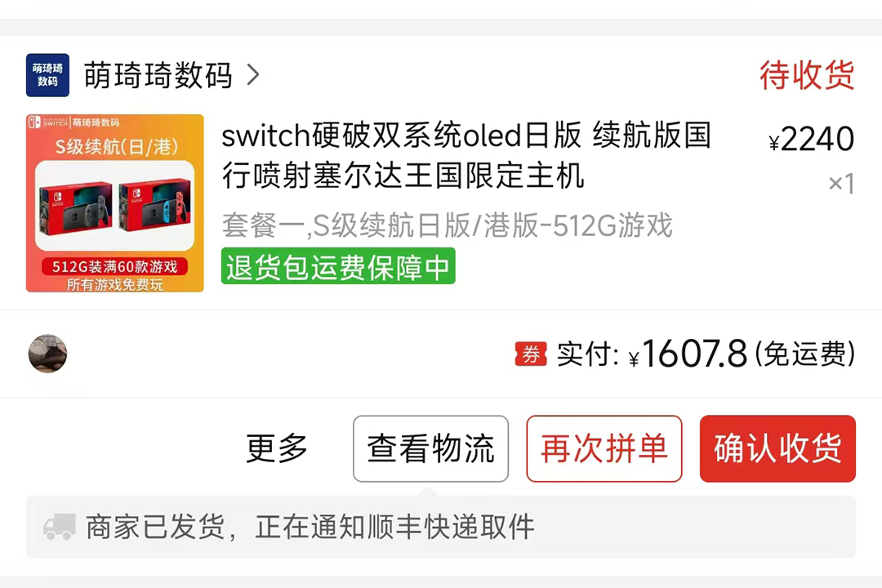View the 待收货 order status
Image resolution: width=882 pixels, height=588 pixels.
point(807,75)
